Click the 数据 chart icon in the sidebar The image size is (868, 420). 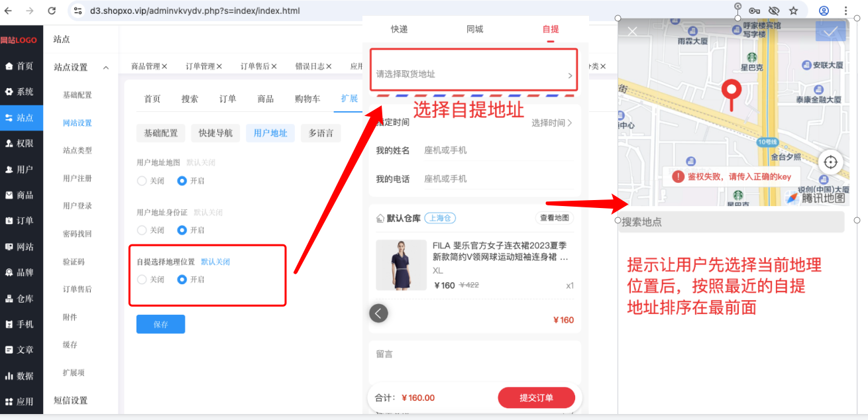tap(9, 376)
